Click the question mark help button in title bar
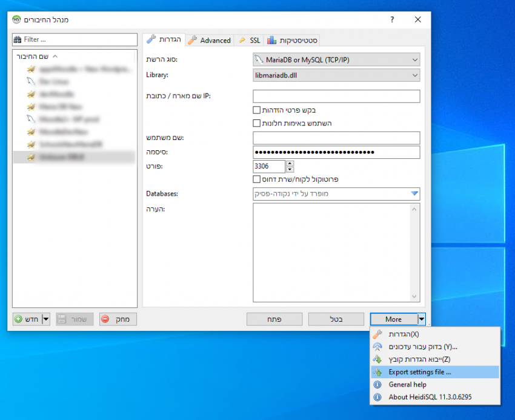 392,19
